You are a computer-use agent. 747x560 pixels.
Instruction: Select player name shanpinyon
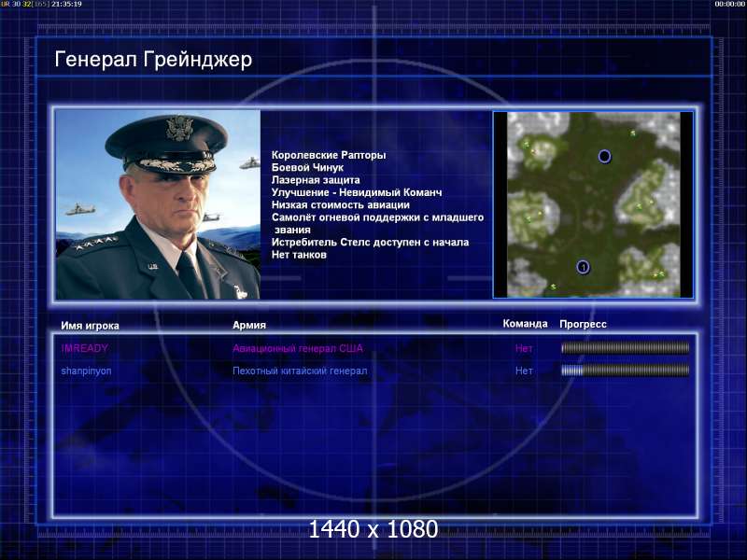(86, 371)
